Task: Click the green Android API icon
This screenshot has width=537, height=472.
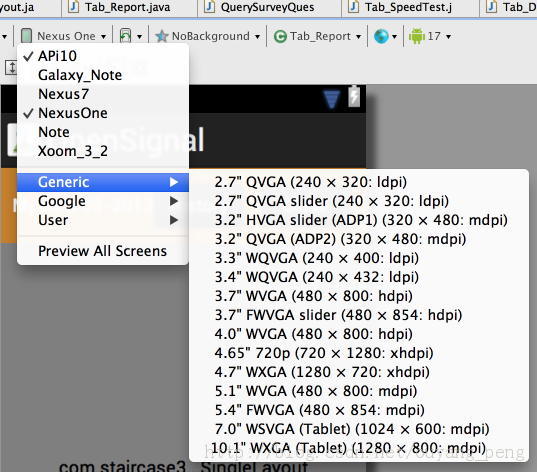Action: coord(416,36)
